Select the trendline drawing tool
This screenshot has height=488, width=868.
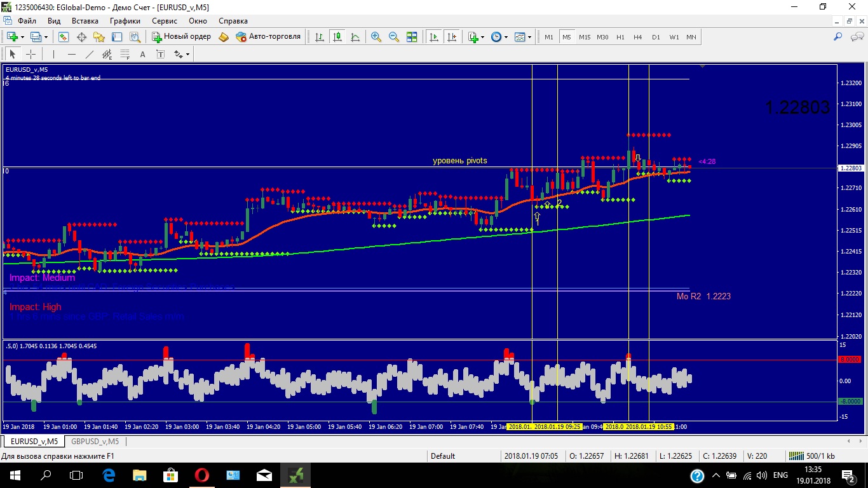90,54
